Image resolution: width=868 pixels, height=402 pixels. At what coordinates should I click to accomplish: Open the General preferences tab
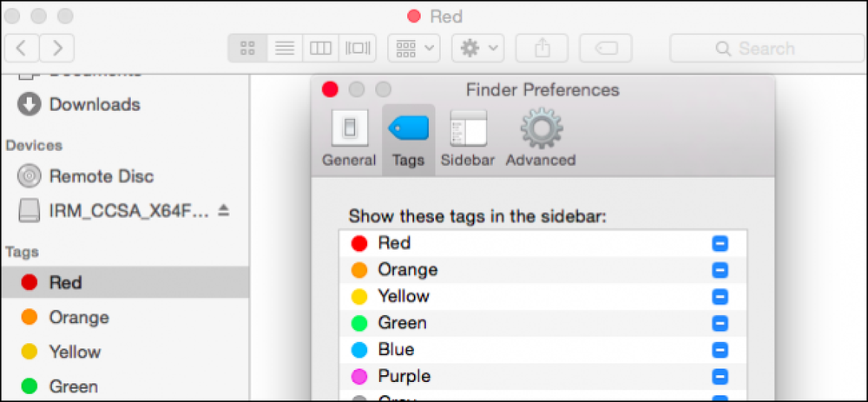tap(349, 139)
